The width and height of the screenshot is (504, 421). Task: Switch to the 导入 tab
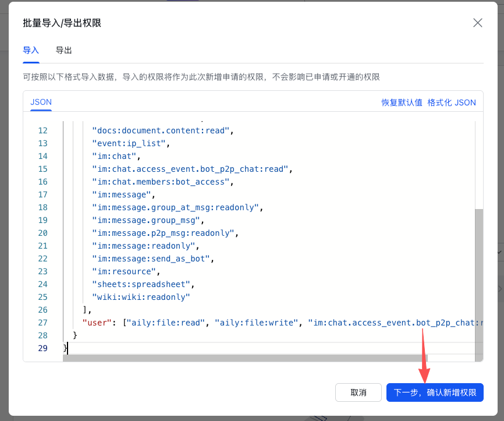31,50
